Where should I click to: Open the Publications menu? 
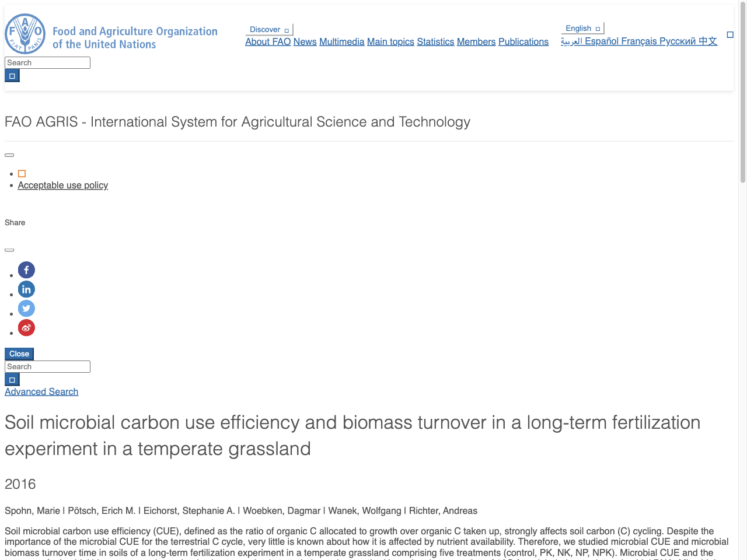point(523,41)
